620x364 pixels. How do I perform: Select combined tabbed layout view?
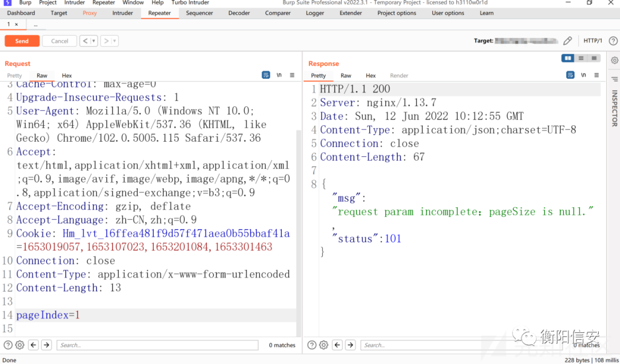point(594,58)
